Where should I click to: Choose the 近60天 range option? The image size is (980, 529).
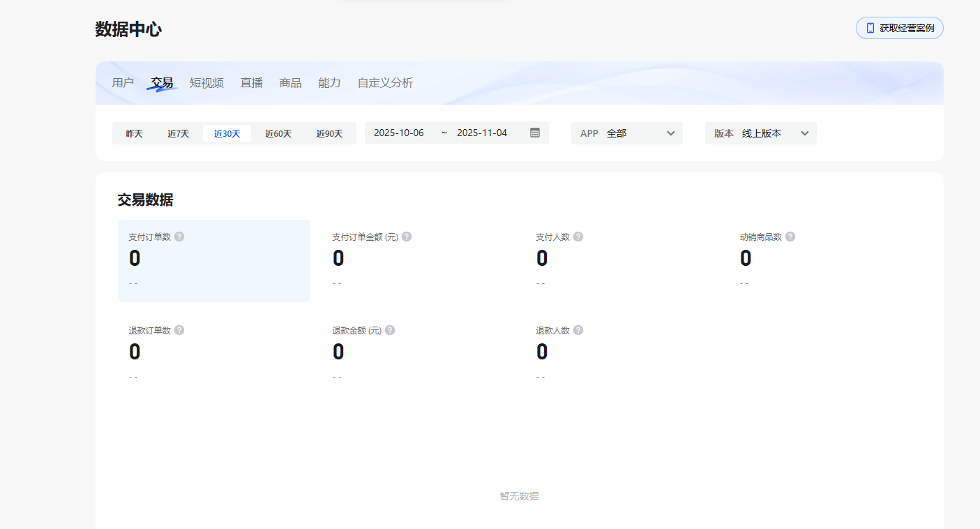(278, 133)
